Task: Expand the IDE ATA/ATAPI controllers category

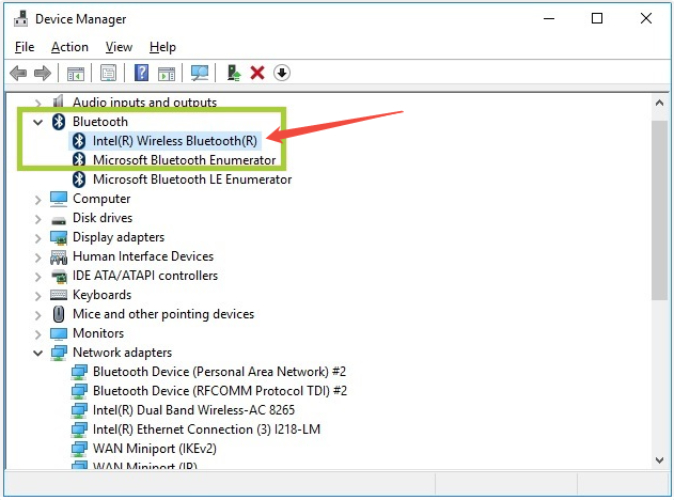Action: pos(38,277)
